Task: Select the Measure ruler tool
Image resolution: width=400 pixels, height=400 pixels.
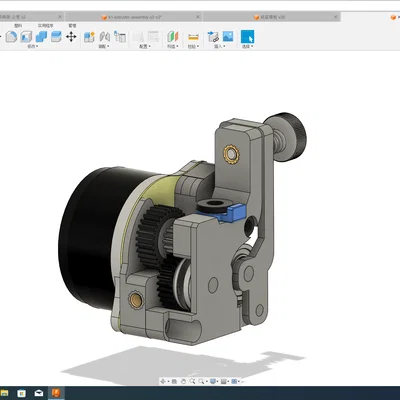Action: [x=193, y=37]
